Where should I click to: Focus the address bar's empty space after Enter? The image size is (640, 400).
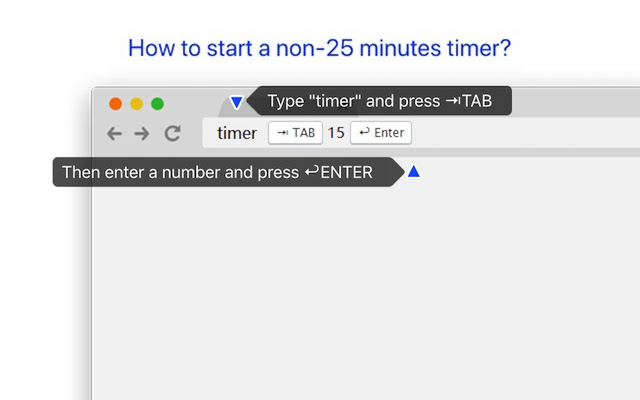[x=520, y=133]
